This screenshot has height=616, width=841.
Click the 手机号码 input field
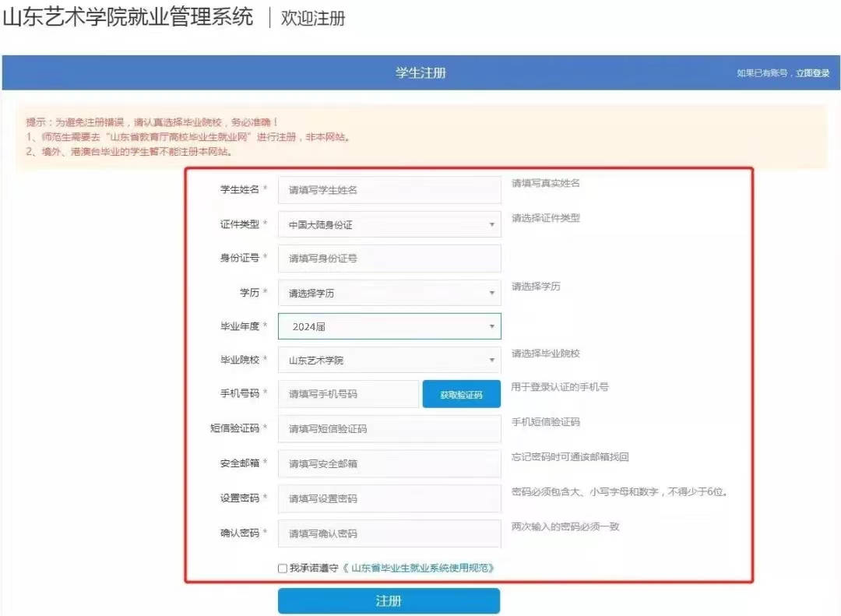348,394
